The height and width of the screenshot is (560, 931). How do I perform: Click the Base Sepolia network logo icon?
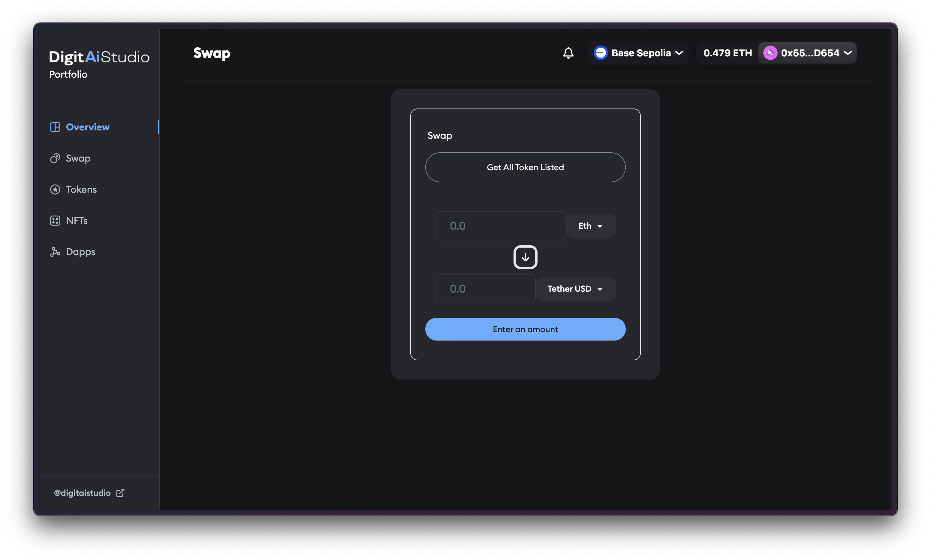[x=600, y=53]
